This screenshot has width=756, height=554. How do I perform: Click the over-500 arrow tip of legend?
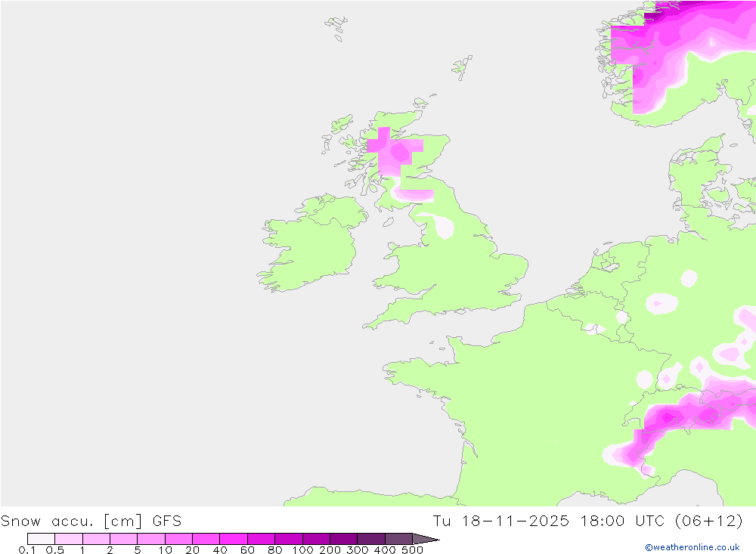coord(426,539)
